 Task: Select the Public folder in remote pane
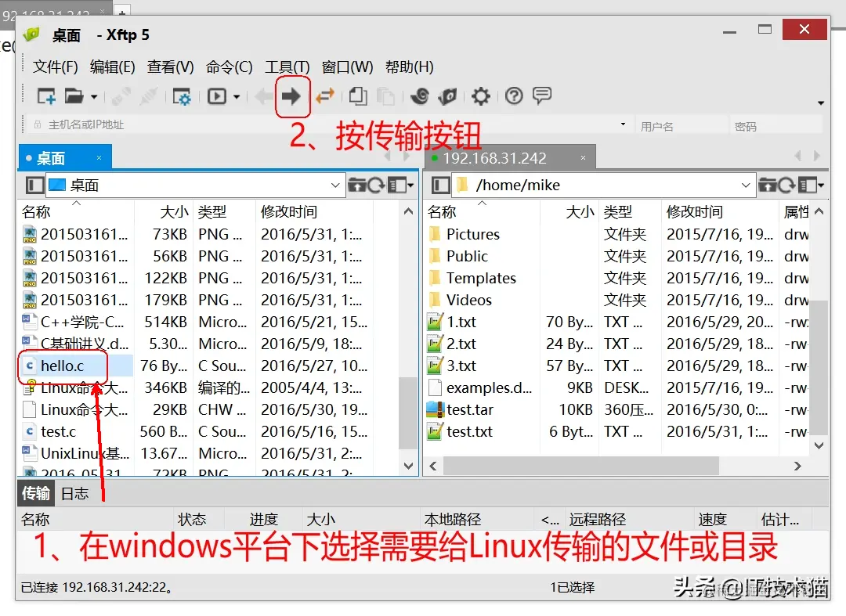(467, 257)
